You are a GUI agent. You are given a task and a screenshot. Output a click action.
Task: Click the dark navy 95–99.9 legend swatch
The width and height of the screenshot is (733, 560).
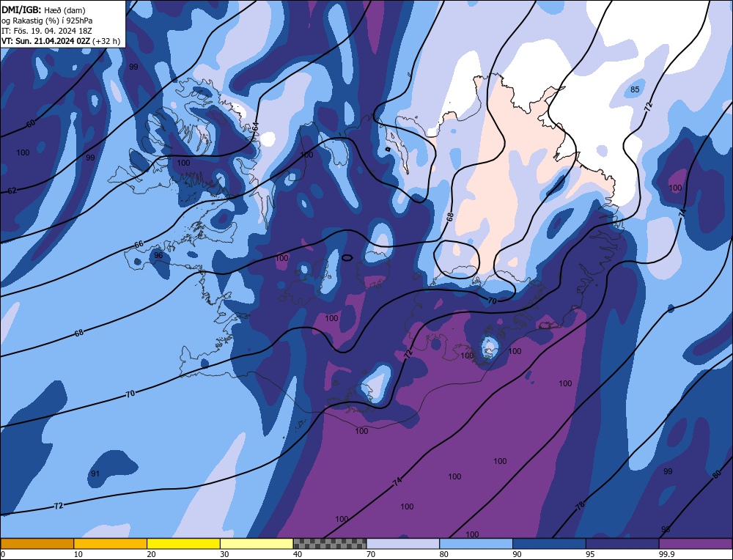[x=622, y=543]
